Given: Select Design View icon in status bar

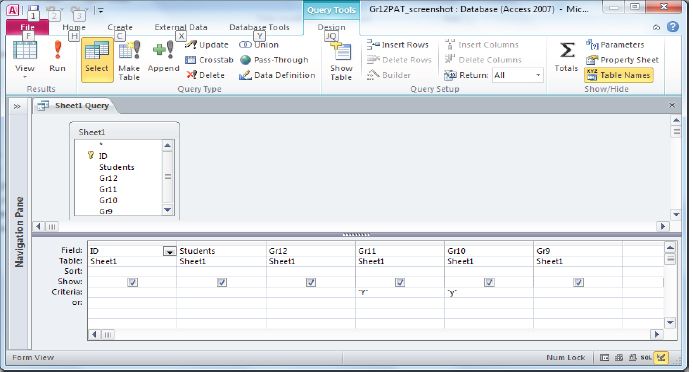Looking at the screenshot, I should (x=661, y=357).
